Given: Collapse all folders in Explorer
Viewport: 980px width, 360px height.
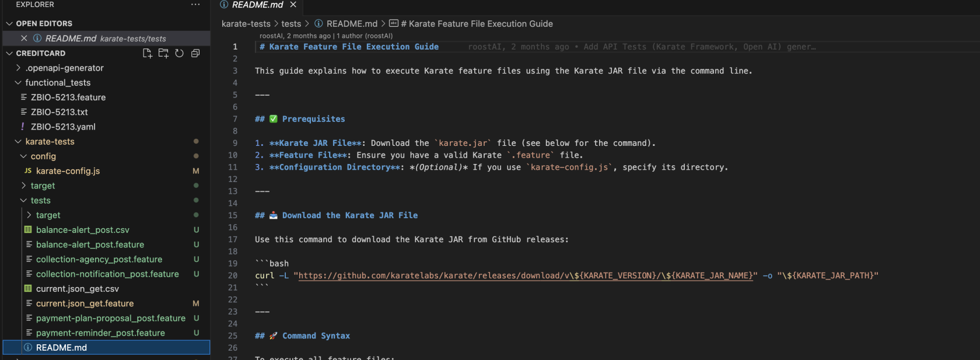Looking at the screenshot, I should coord(195,53).
